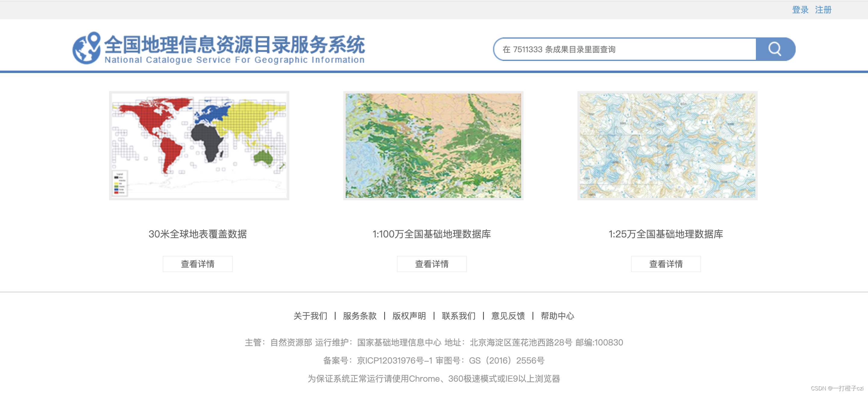The image size is (868, 394).
Task: Open 意见反馈 feedback link
Action: 508,316
